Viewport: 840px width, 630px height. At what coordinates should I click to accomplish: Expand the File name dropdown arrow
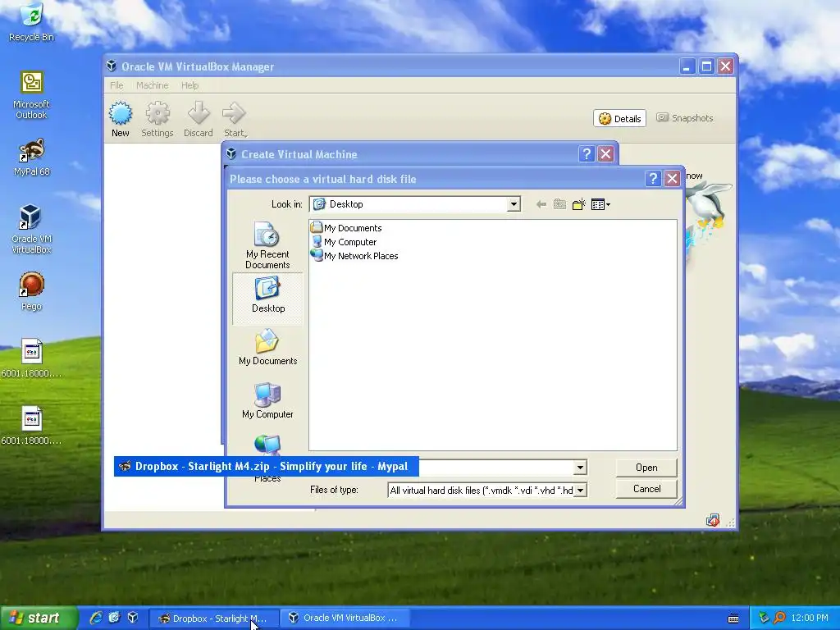pos(580,467)
